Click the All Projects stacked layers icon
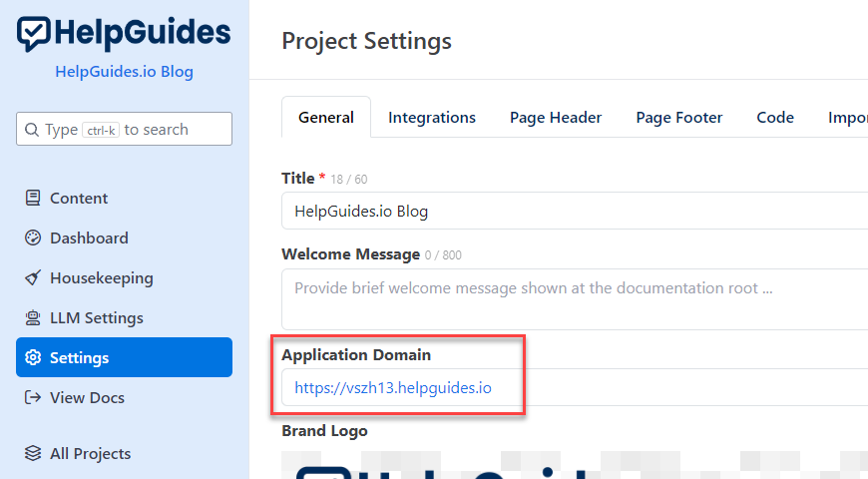Viewport: 868px width, 479px height. click(33, 454)
